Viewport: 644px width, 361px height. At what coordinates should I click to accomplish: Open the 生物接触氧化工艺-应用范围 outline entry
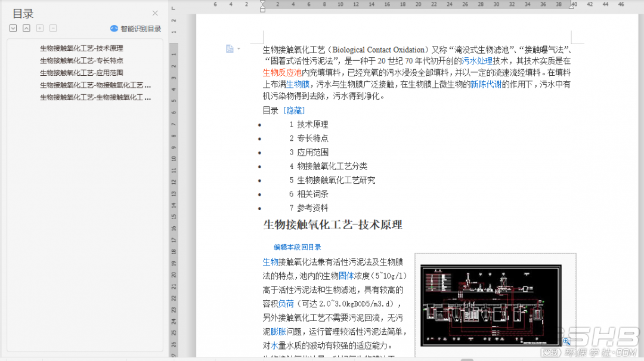click(x=81, y=73)
